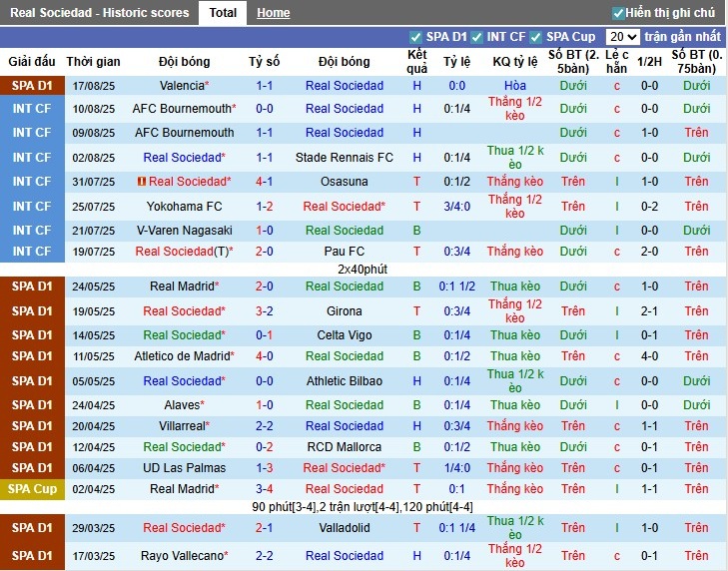Open Stade Rennais FC team link
The image size is (728, 571).
coord(345,158)
